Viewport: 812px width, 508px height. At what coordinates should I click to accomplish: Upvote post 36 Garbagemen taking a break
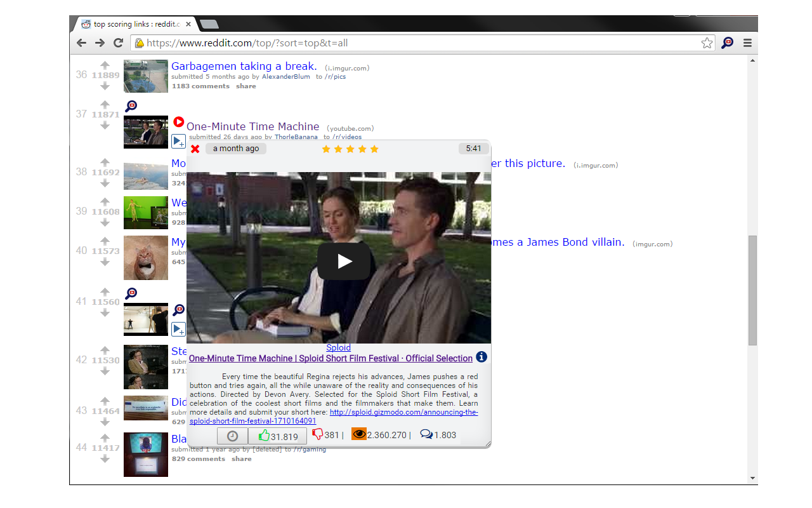tap(105, 65)
